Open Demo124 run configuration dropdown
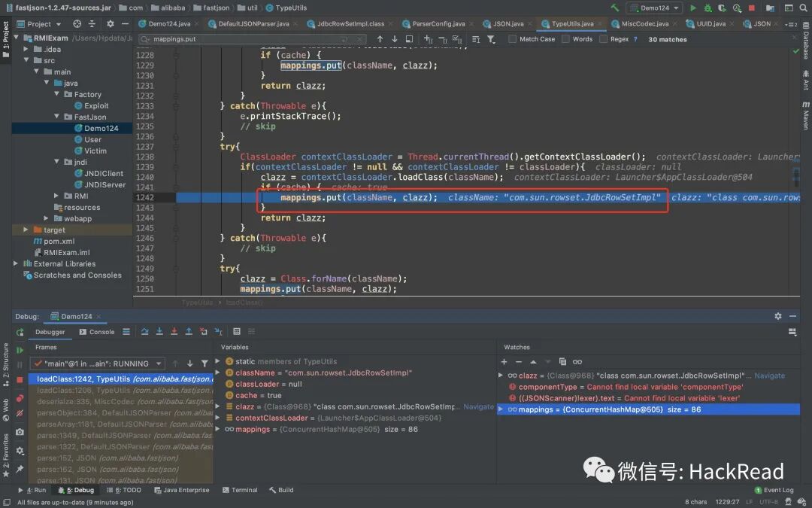The width and height of the screenshot is (812, 508). click(x=654, y=8)
